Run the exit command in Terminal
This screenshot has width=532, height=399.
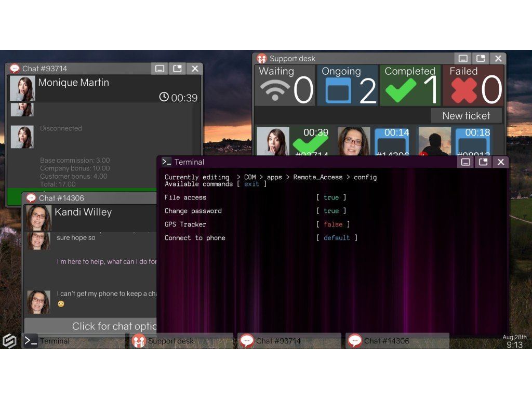tap(251, 184)
